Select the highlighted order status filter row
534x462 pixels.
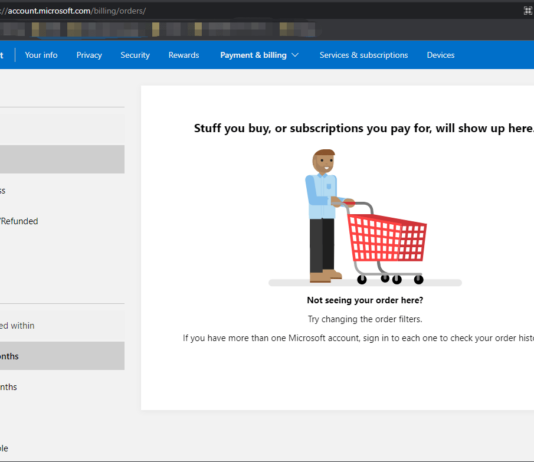62,159
